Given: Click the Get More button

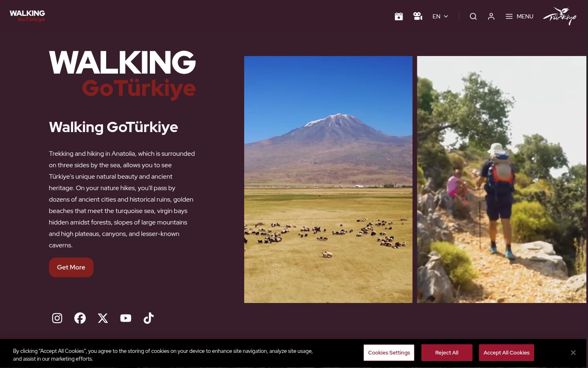Looking at the screenshot, I should coord(71,267).
